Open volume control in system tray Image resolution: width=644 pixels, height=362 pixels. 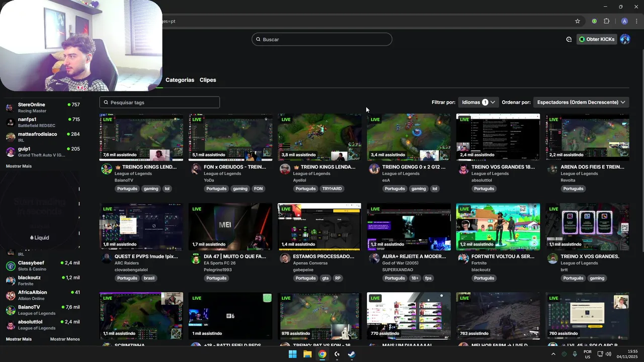coord(608,354)
